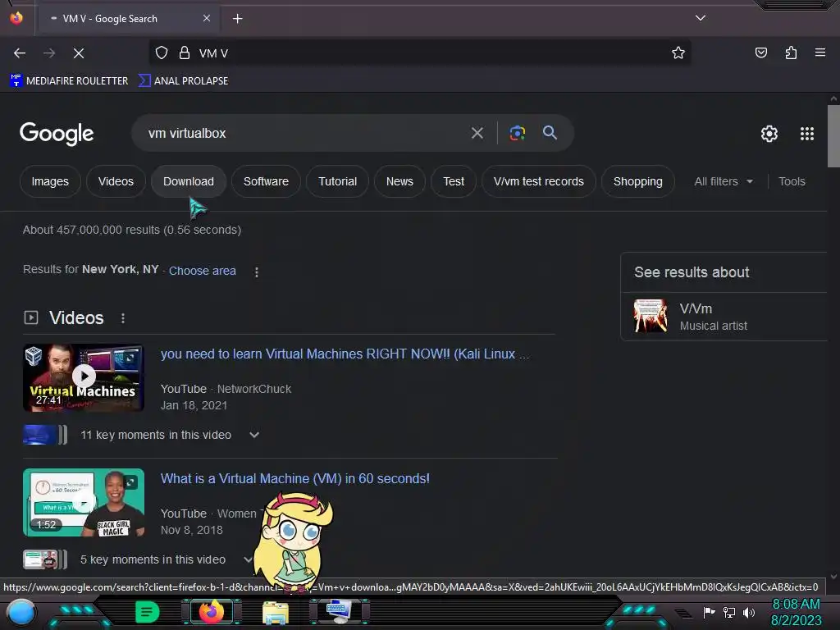Open the volume speaker tray icon
The height and width of the screenshot is (630, 840).
click(749, 612)
